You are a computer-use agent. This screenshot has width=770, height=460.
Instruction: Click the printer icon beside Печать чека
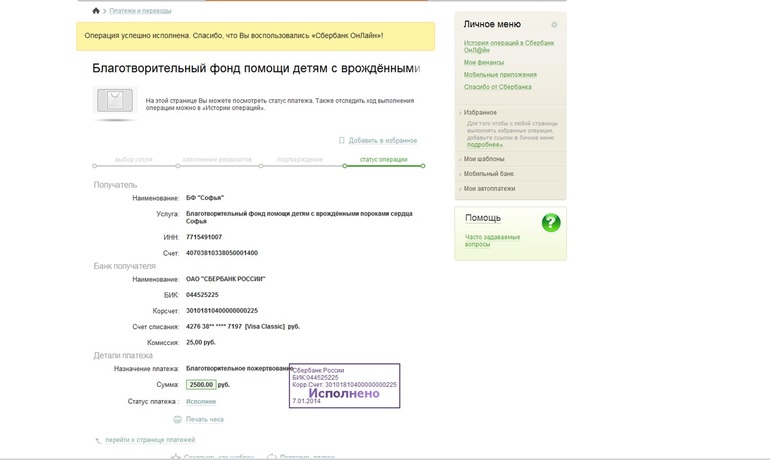pyautogui.click(x=177, y=419)
